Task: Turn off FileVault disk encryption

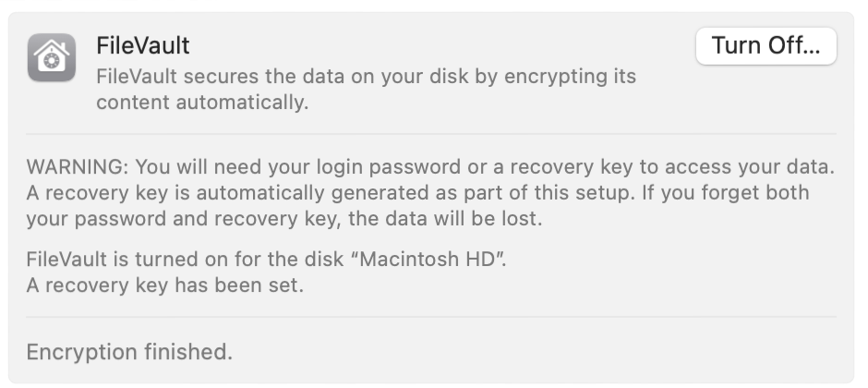Action: click(766, 46)
